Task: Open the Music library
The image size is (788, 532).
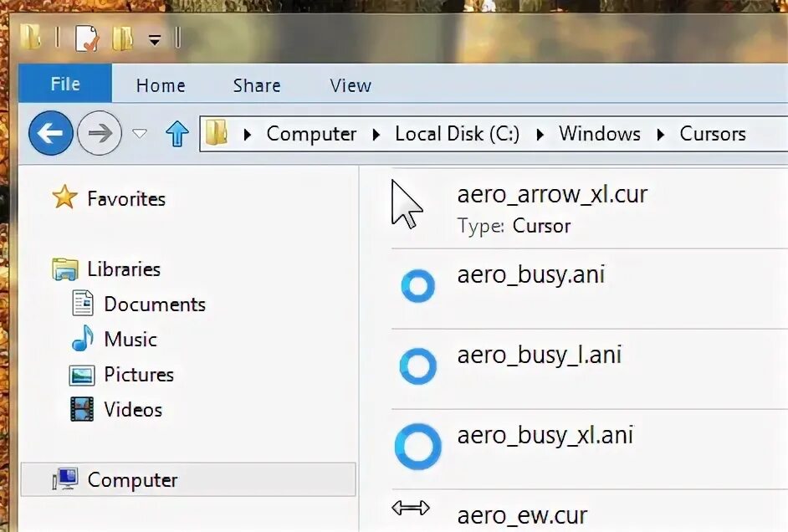Action: (130, 340)
